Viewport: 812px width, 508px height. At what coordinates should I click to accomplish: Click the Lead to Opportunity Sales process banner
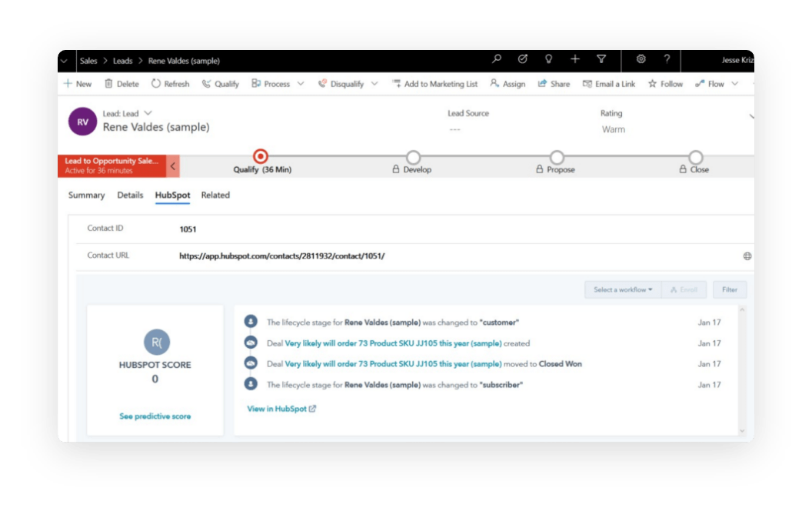[111, 166]
